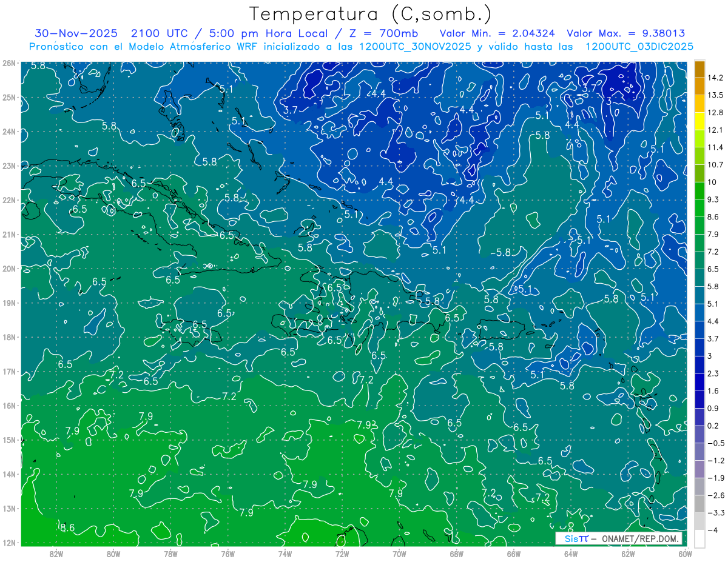Screen dimensions: 728x562
Task: Pick the blue colorbar swatch between 3.7 and 4.4
Action: (x=699, y=330)
